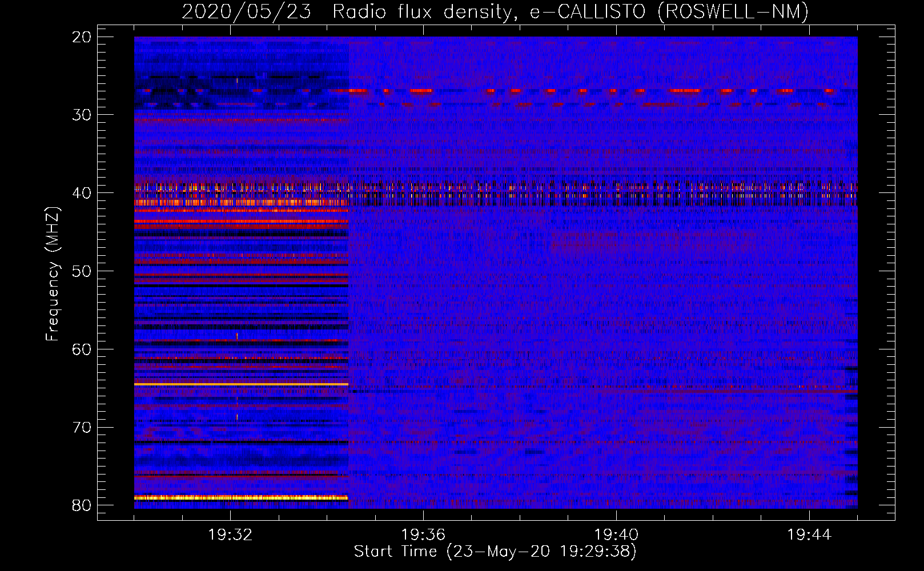
Task: Click the "20" frequency tick label
Action: [82, 37]
